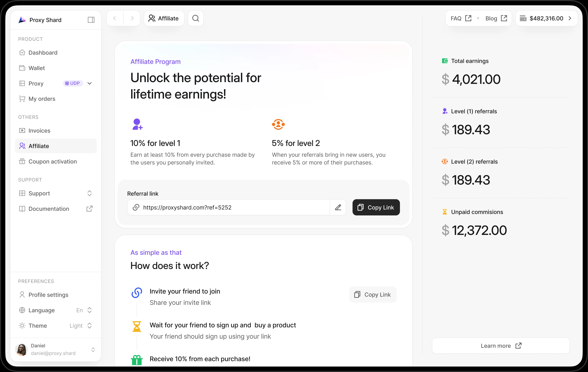Click the Total earnings green wallet icon
This screenshot has width=588, height=372.
click(445, 61)
